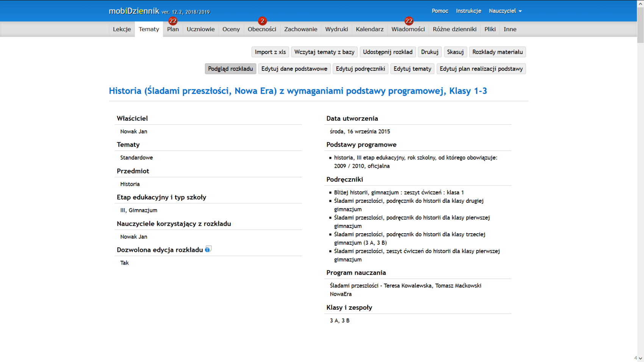This screenshot has width=644, height=362.
Task: Open the Lekcje tab
Action: coord(122,29)
